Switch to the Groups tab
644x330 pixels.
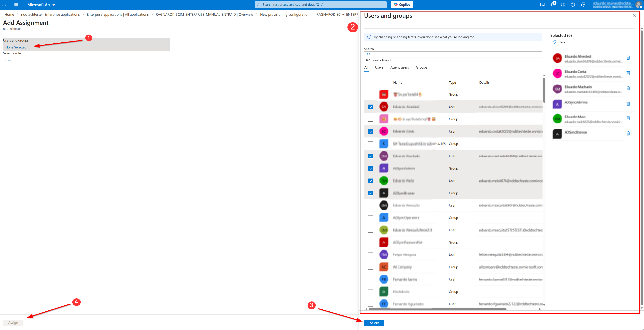tap(421, 67)
